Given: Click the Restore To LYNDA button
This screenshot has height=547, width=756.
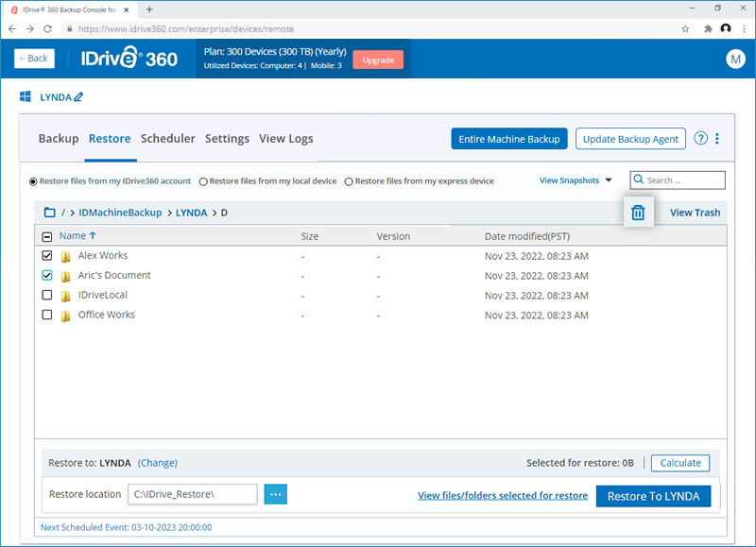Looking at the screenshot, I should (x=653, y=496).
